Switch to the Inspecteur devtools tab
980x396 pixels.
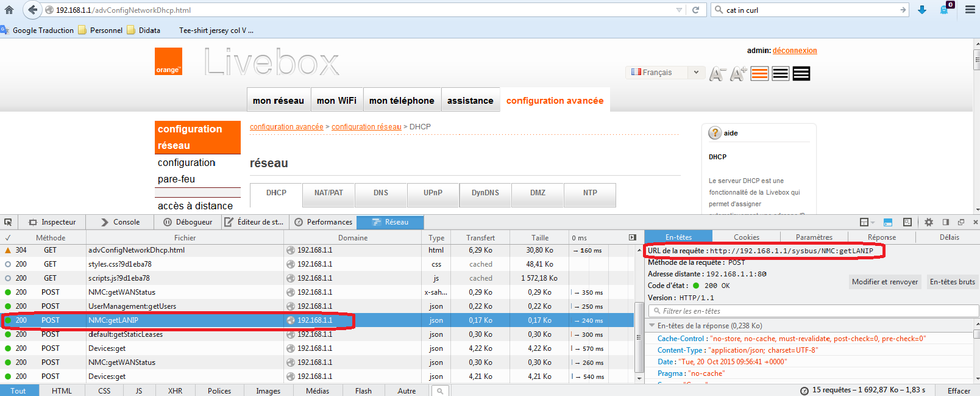(x=52, y=222)
